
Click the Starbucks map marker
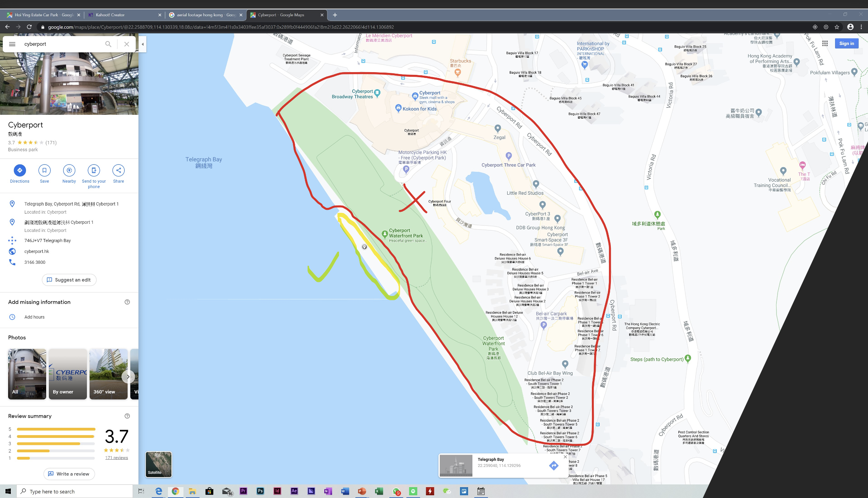pyautogui.click(x=458, y=73)
